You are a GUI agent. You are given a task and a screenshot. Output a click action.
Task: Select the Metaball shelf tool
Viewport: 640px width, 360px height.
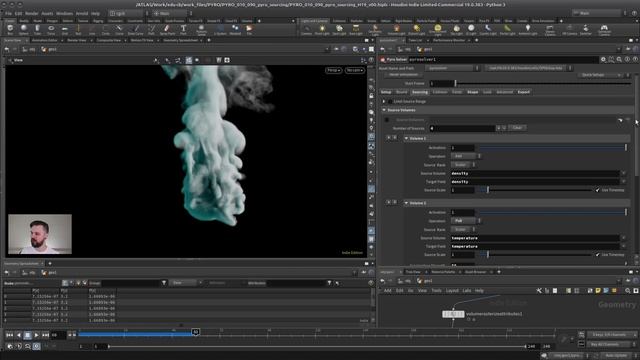pos(235,29)
